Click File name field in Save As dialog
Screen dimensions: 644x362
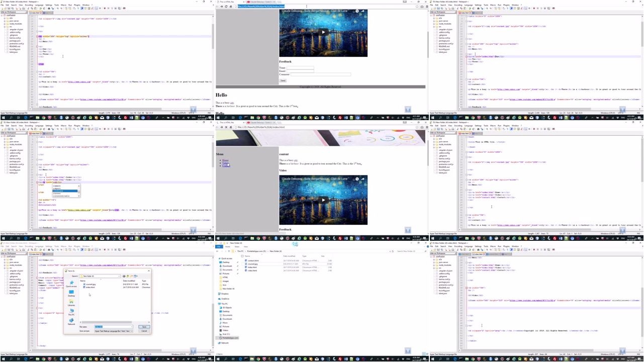coord(114,327)
